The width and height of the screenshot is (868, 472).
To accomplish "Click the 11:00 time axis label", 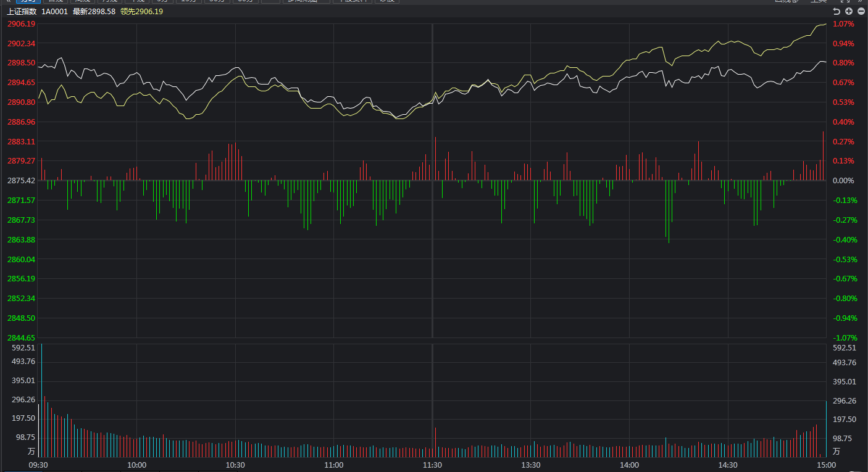I will click(x=333, y=465).
